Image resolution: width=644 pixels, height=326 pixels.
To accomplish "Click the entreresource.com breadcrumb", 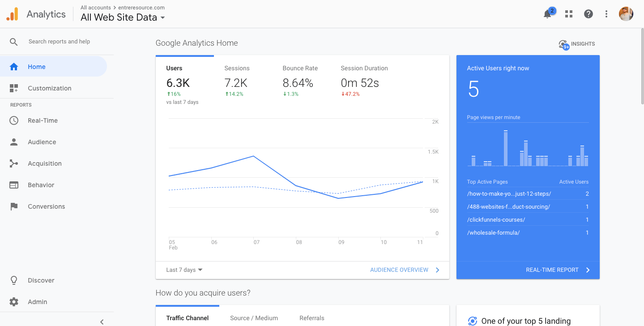I will [x=141, y=8].
